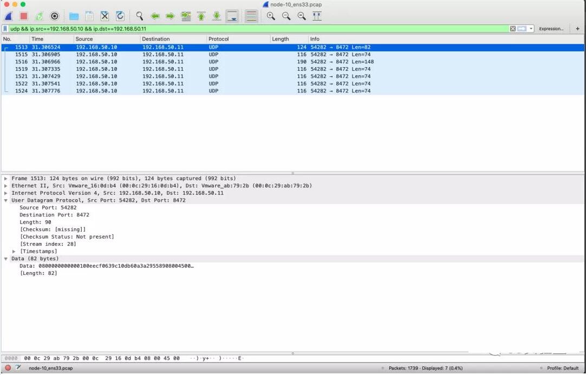Reset text zoom to normal size
Image resolution: width=588 pixels, height=375 pixels.
tap(302, 16)
